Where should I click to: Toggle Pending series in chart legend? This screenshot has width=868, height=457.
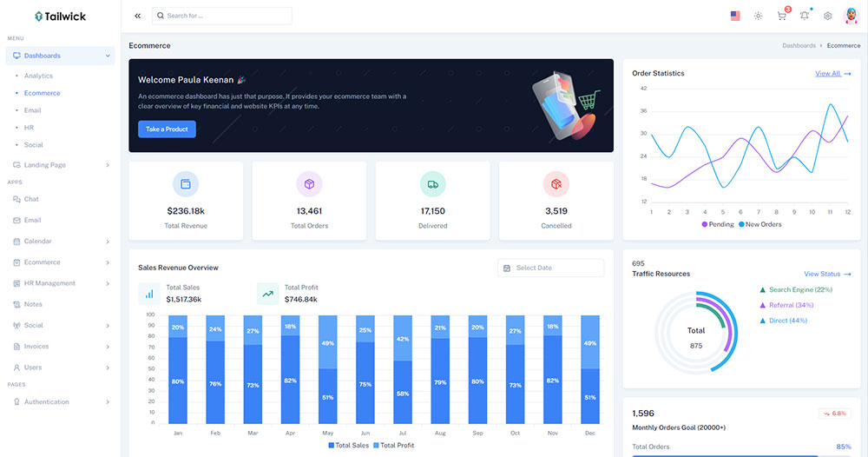point(717,224)
